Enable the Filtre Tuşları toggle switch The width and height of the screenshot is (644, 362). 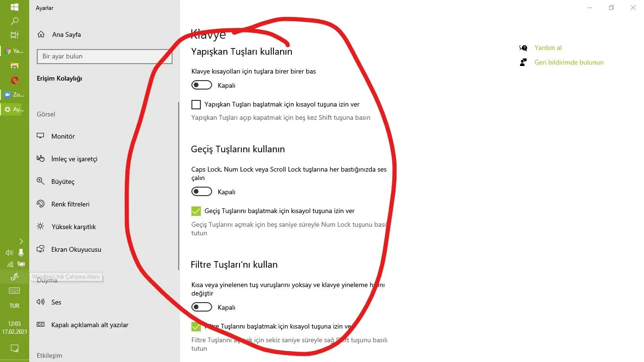click(202, 307)
